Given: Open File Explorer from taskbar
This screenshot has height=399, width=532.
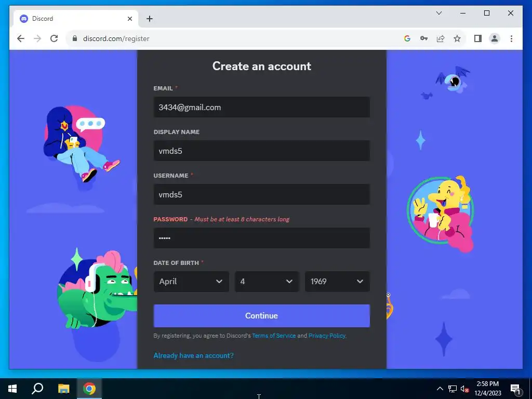Looking at the screenshot, I should click(x=63, y=389).
